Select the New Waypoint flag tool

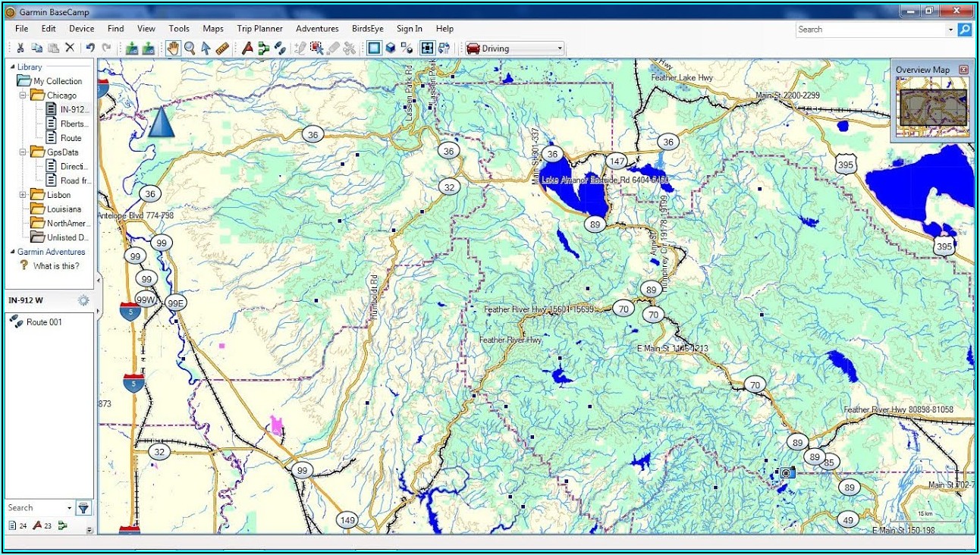[247, 49]
